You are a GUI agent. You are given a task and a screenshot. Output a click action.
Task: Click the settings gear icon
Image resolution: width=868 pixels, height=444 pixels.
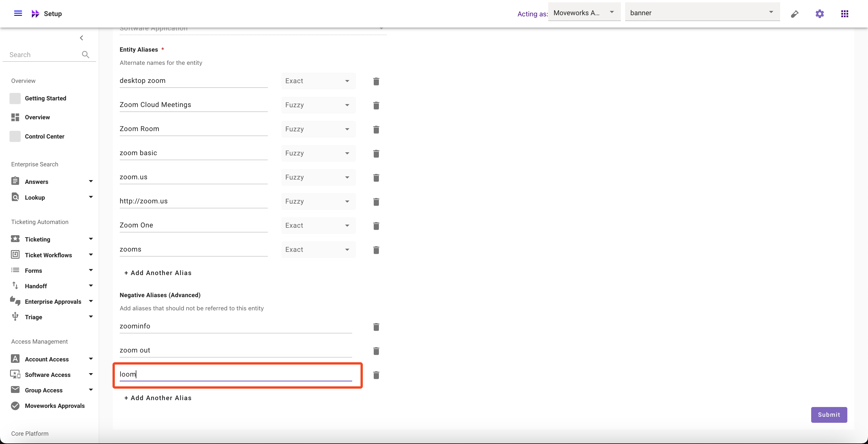click(x=819, y=13)
